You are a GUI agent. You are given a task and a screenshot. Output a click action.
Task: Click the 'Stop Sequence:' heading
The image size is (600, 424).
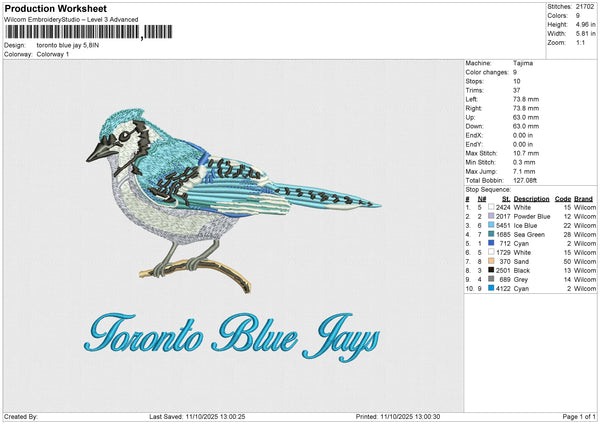click(x=488, y=189)
